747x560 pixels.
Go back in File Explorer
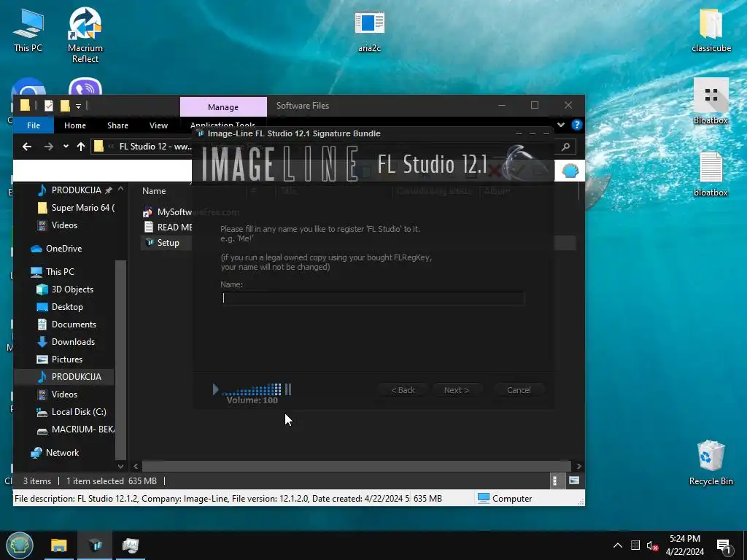[27, 147]
